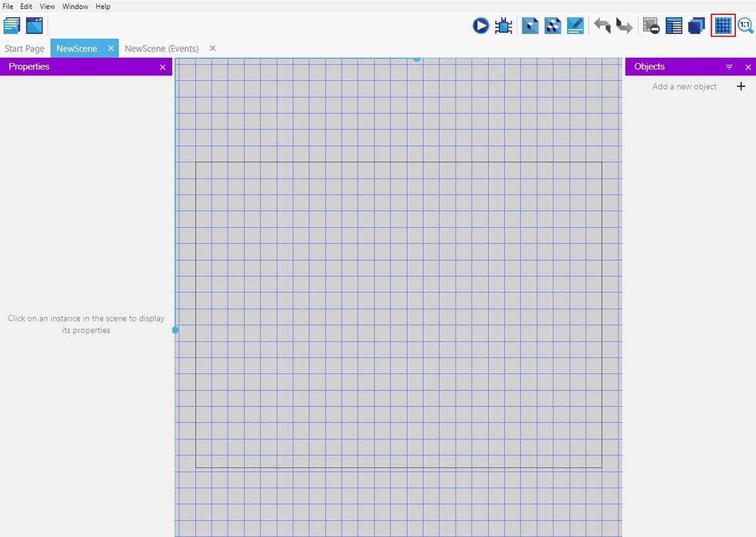Switch to the Start Page tab

(25, 49)
